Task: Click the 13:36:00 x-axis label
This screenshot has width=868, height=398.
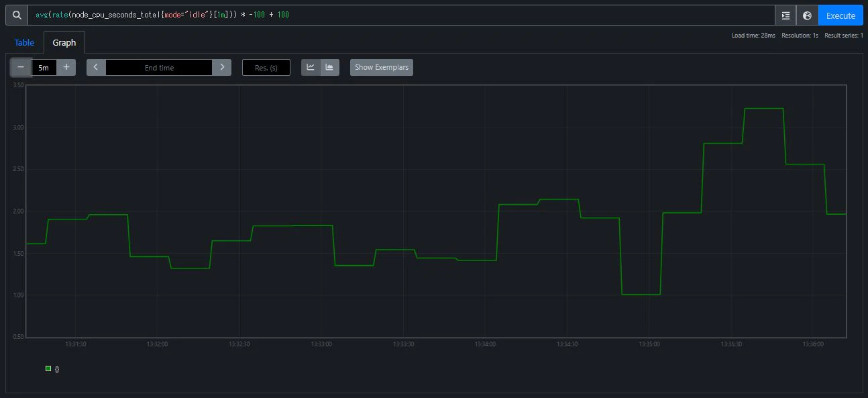Action: pyautogui.click(x=813, y=344)
